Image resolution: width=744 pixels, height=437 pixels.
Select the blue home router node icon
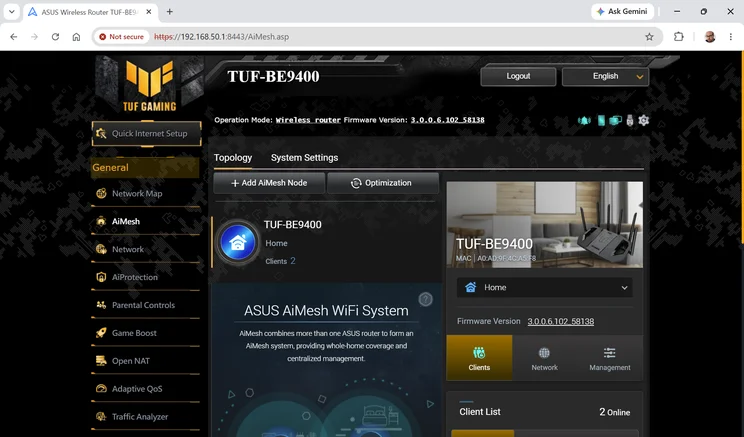point(238,242)
